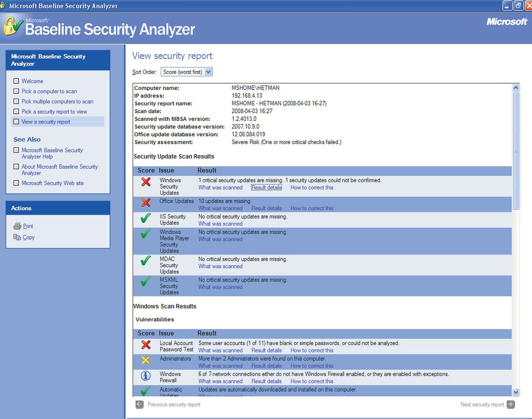Open About Microsoft Baseline Security Analyzer
The image size is (532, 419).
point(60,170)
